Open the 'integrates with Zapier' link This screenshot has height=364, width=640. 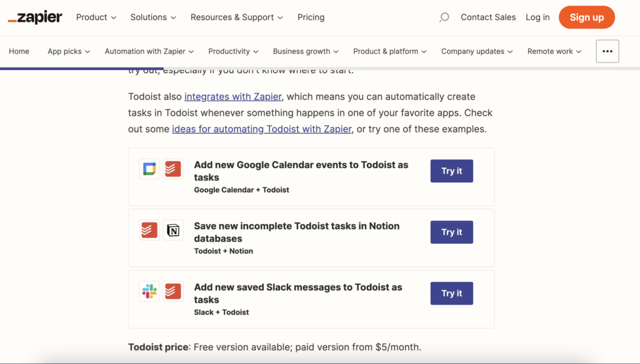[x=233, y=97]
